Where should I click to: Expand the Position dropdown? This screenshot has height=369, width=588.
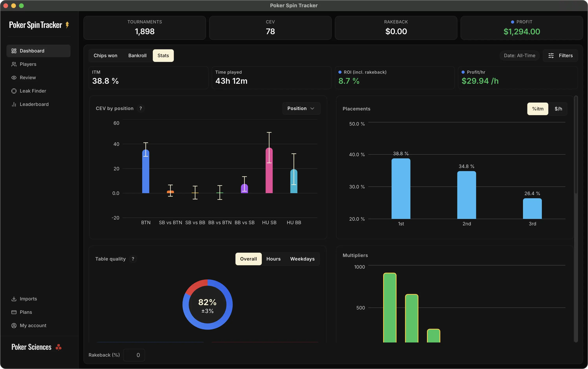click(x=301, y=108)
